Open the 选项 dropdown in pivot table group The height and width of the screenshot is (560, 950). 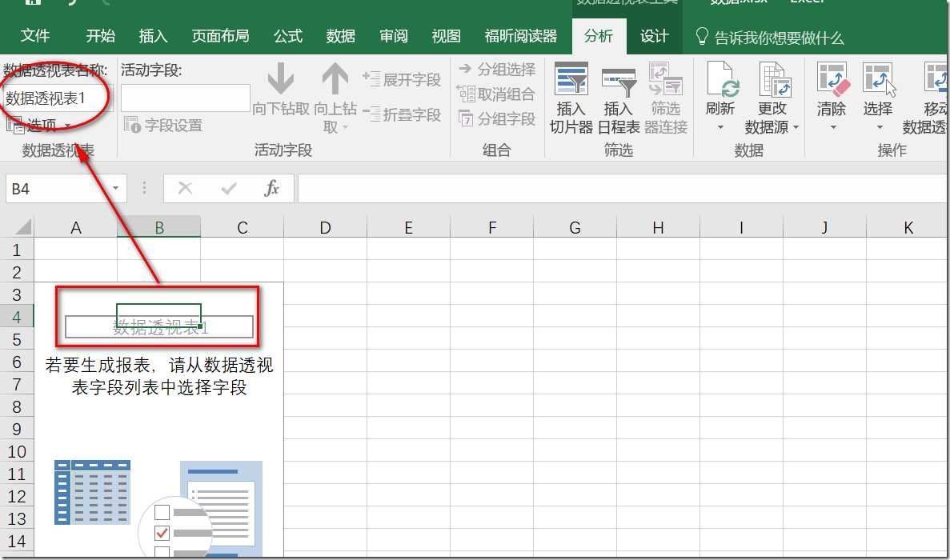click(38, 126)
